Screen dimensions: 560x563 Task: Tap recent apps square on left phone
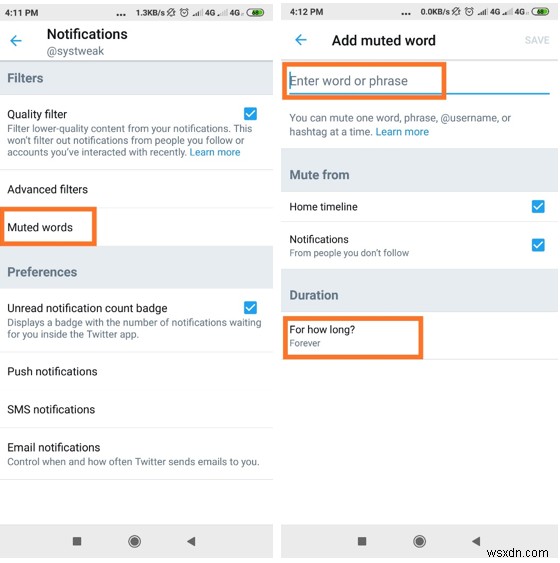point(77,541)
